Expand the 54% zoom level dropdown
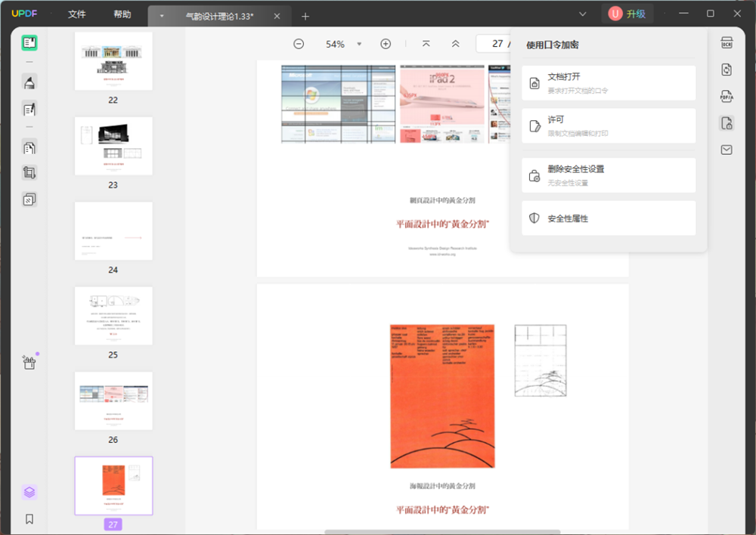756x535 pixels. pos(359,44)
